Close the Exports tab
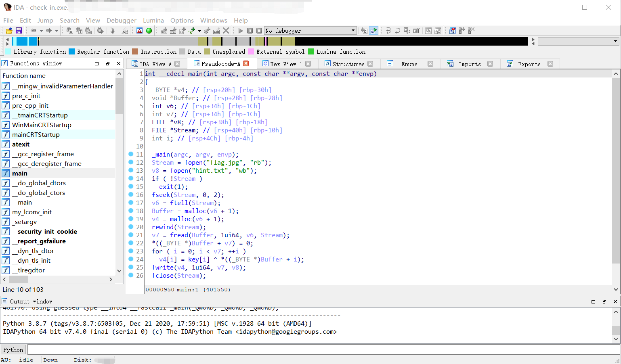The width and height of the screenshot is (621, 364). [x=550, y=64]
